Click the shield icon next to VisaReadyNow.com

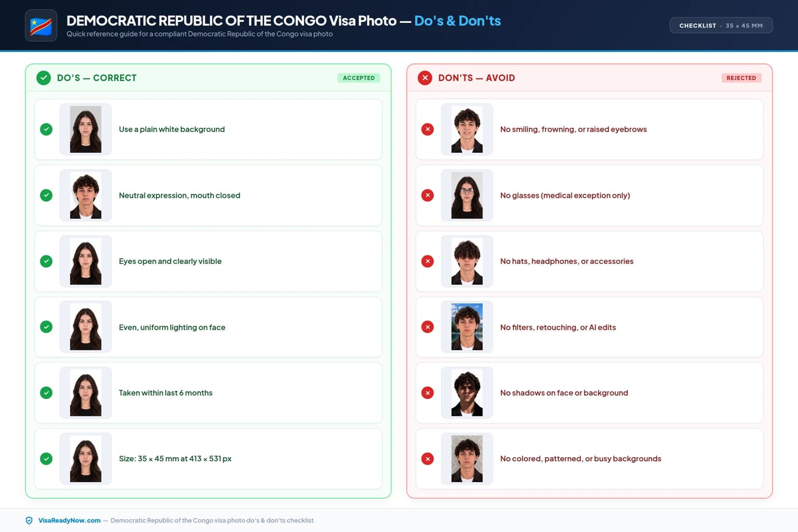(29, 521)
